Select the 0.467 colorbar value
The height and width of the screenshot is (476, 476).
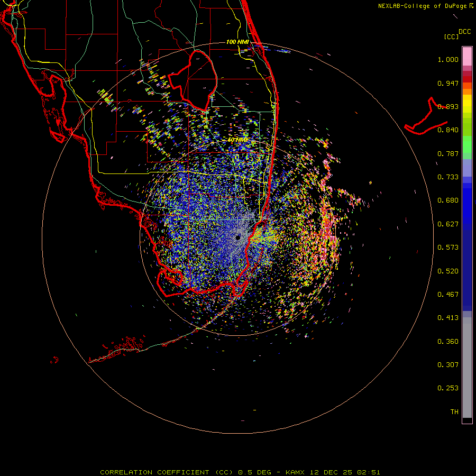448,295
